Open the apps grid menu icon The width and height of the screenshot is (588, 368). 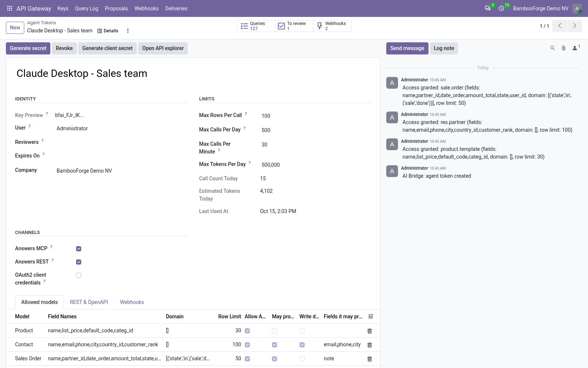[x=10, y=8]
